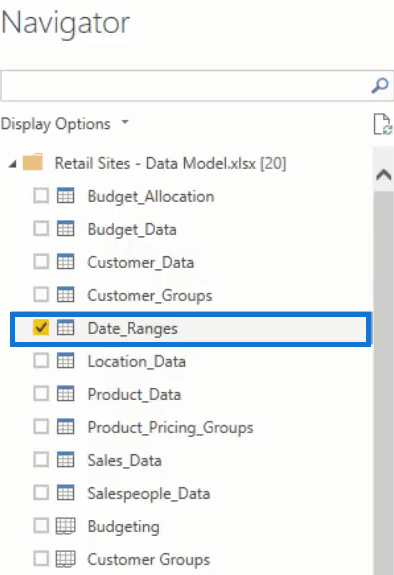Click the Budgeting worksheet icon
The width and height of the screenshot is (394, 575).
point(66,526)
